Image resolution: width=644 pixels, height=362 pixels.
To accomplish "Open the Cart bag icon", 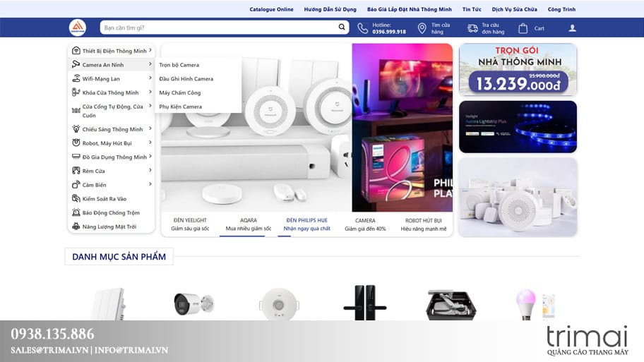I will pyautogui.click(x=523, y=28).
